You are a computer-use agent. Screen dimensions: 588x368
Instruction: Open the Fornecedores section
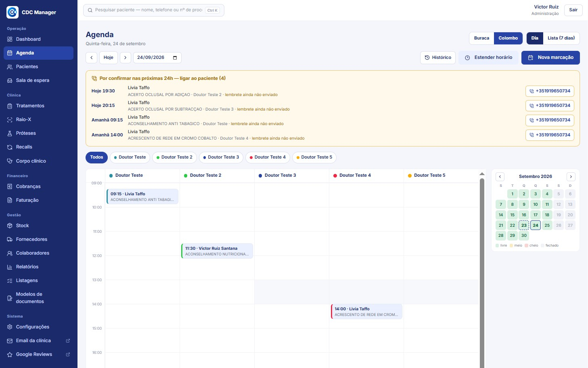[x=39, y=239]
